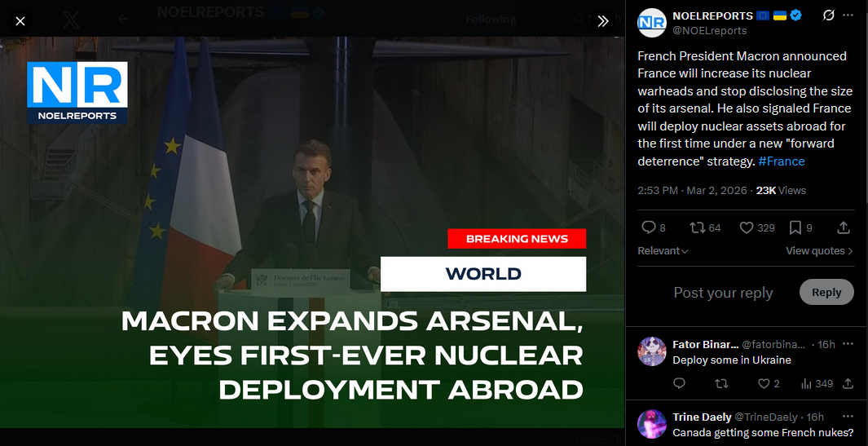The image size is (868, 446).
Task: Repost the Deploy some in Ukraine comment
Action: tap(721, 383)
